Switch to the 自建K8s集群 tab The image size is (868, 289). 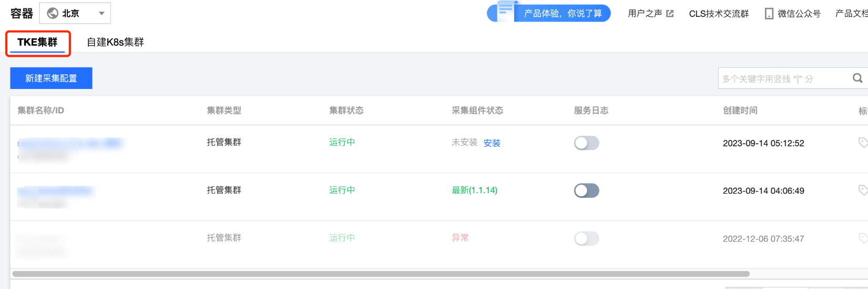(x=115, y=42)
